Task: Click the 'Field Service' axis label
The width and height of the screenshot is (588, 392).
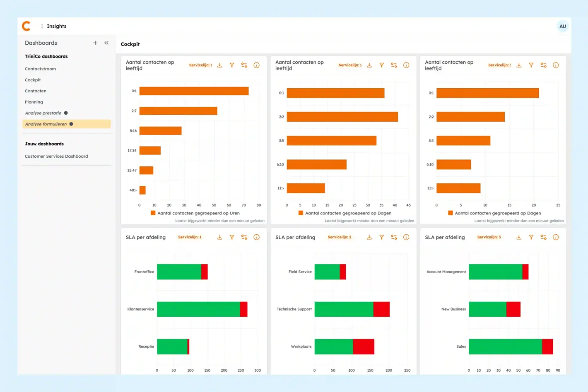Action: [300, 272]
